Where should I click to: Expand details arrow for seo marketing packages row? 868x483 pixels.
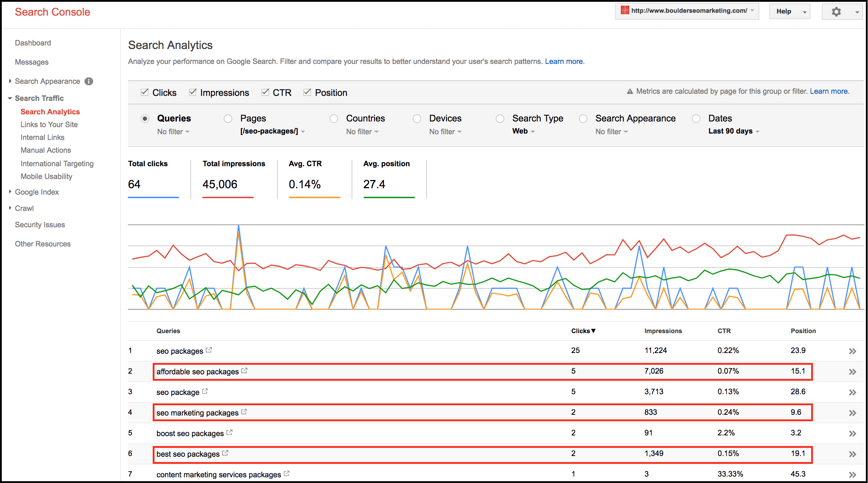pos(852,413)
